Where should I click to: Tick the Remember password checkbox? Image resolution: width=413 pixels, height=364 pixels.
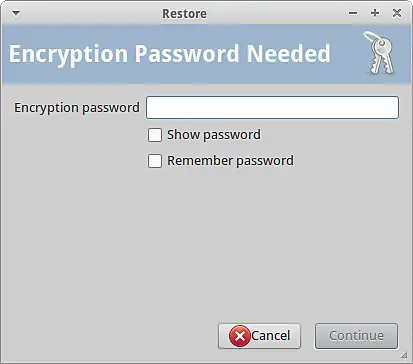155,161
